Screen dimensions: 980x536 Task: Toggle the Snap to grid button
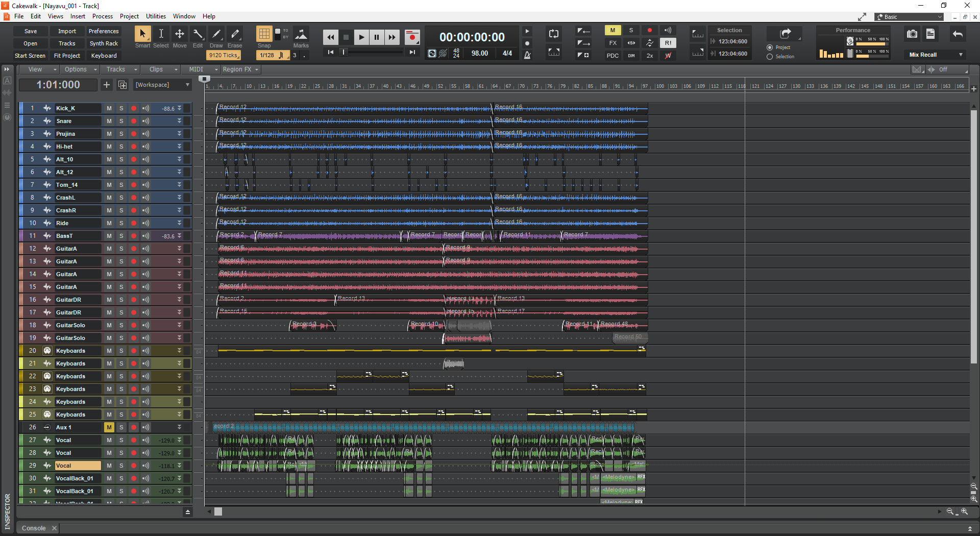tap(264, 34)
